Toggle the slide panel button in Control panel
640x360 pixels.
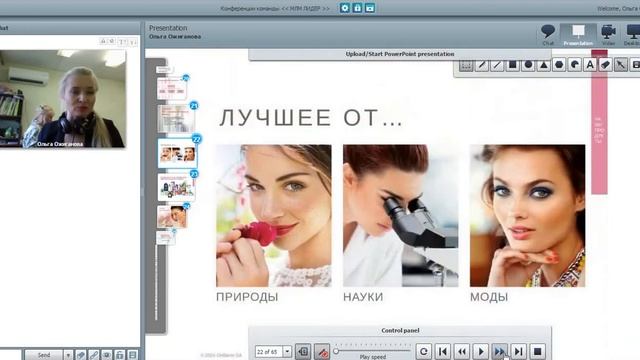pyautogui.click(x=303, y=351)
